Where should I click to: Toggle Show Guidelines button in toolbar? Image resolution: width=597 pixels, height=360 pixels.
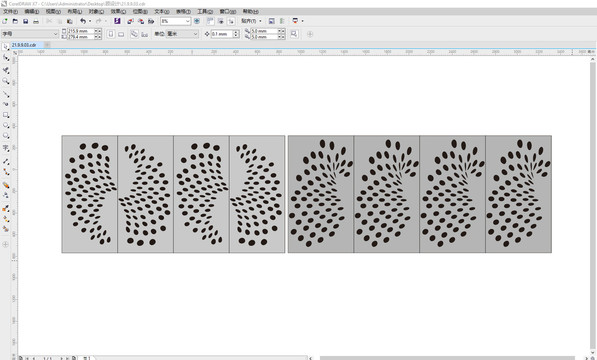pos(231,21)
